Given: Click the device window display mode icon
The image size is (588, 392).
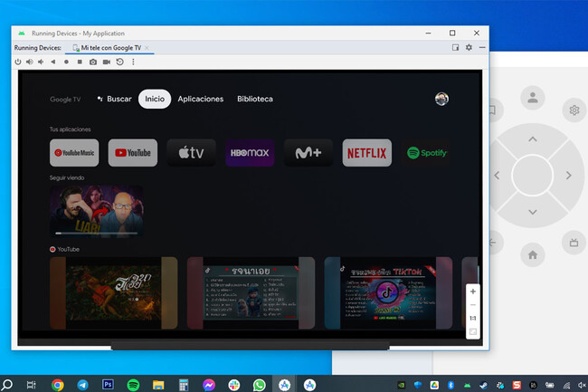Looking at the screenshot, I should pos(455,47).
